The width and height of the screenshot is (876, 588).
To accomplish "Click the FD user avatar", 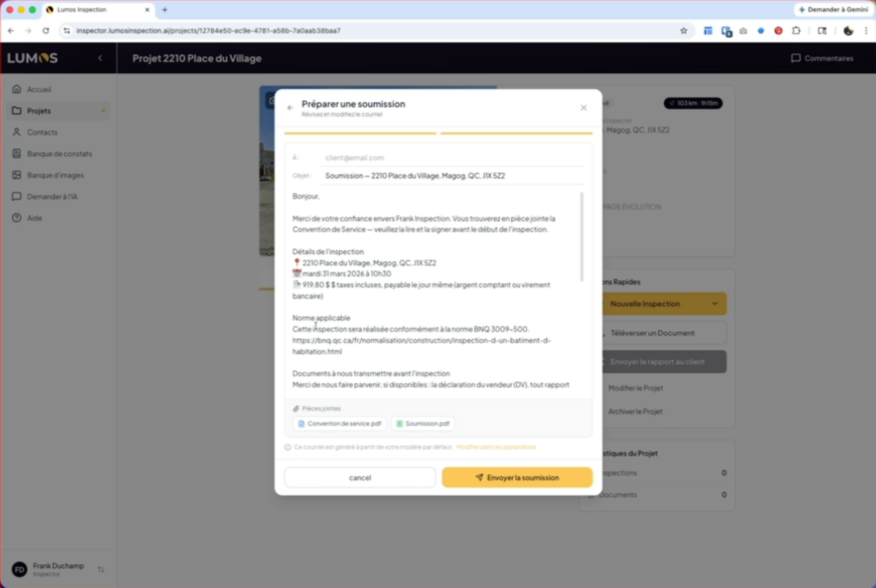I will pyautogui.click(x=20, y=569).
